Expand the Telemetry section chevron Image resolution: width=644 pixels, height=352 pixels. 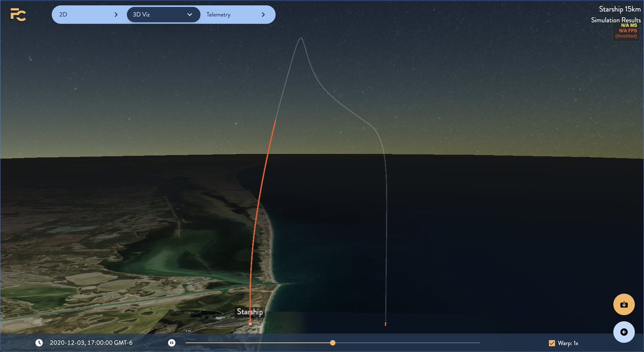click(263, 15)
